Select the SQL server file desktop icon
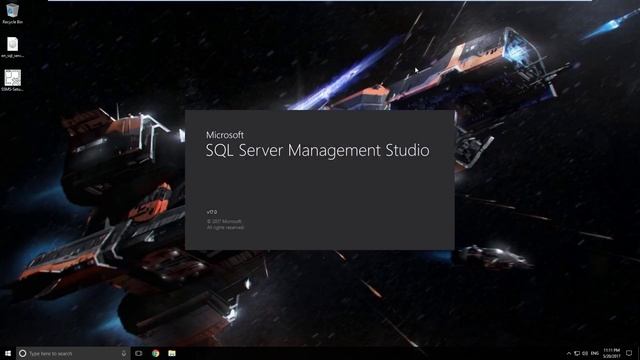640x360 pixels. pos(12,47)
